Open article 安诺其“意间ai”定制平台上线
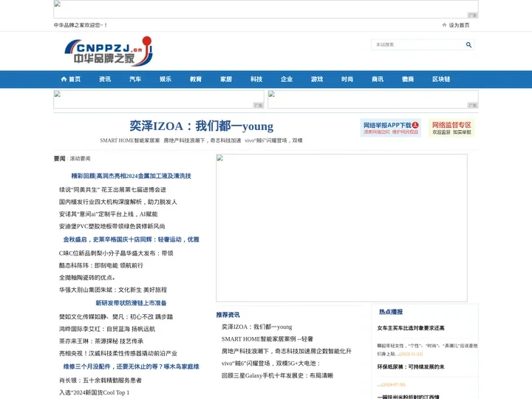The height and width of the screenshot is (399, 532). point(108,214)
